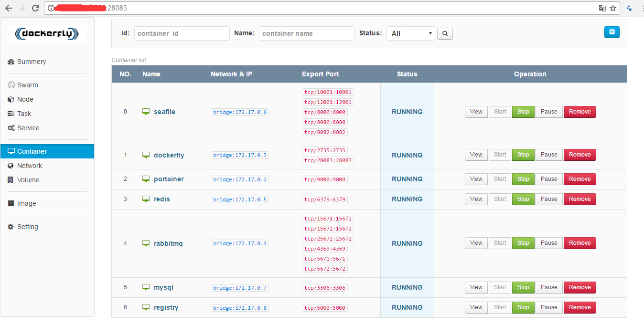Remove the rabbitmq container
644x325 pixels.
tap(580, 243)
